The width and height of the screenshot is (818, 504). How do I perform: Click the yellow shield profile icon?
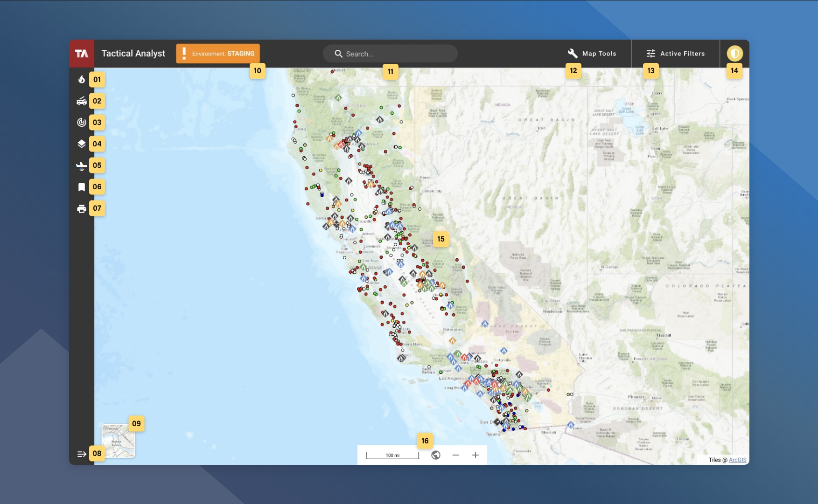[x=734, y=54]
